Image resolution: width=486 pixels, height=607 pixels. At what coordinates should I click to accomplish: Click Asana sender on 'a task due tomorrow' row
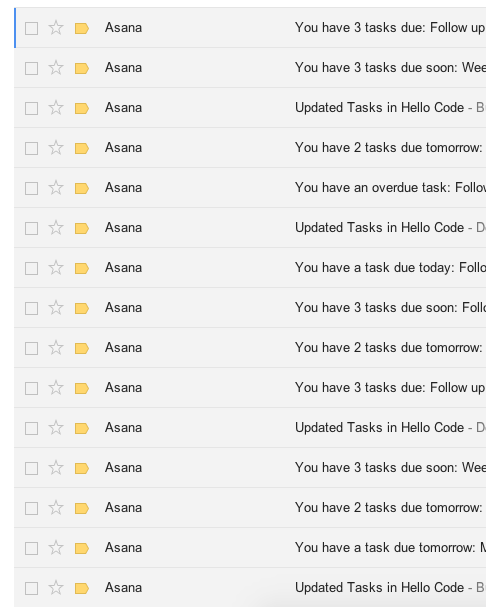point(124,548)
